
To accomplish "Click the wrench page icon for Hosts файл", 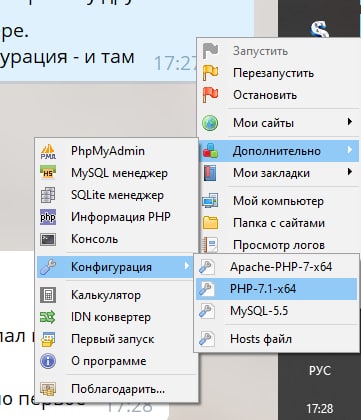I will pyautogui.click(x=207, y=339).
